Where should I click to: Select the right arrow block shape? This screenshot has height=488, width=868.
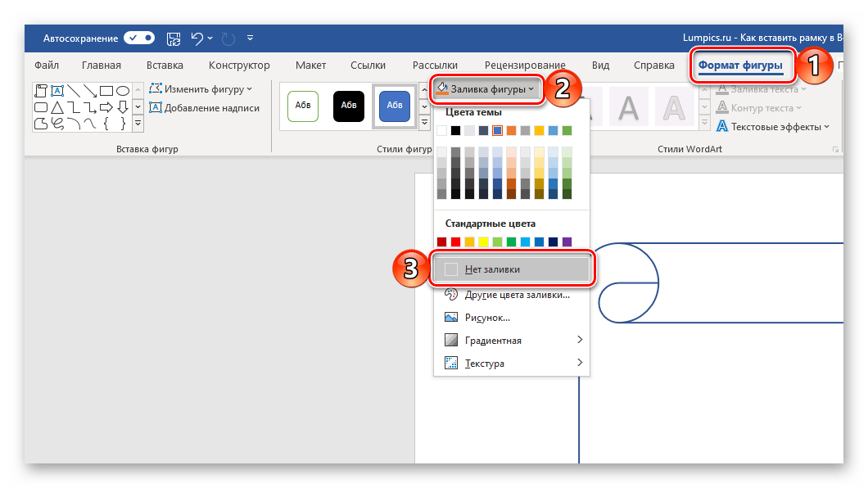[106, 107]
